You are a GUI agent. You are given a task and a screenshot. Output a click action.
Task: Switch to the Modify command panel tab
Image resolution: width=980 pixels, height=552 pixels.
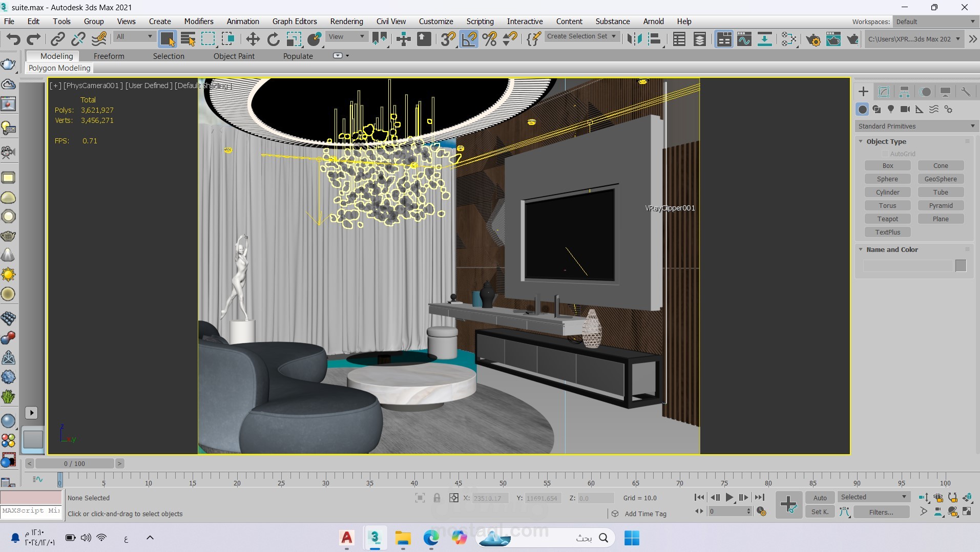pyautogui.click(x=884, y=92)
